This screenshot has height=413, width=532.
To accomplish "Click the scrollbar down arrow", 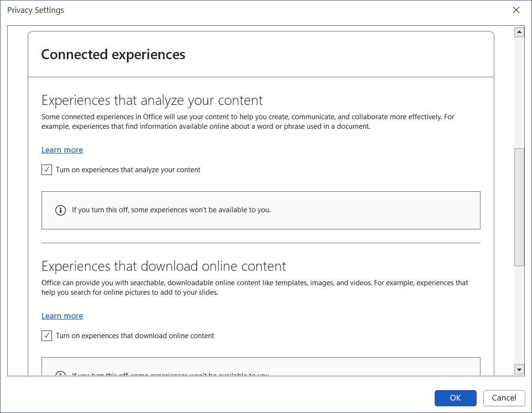I will tap(519, 369).
